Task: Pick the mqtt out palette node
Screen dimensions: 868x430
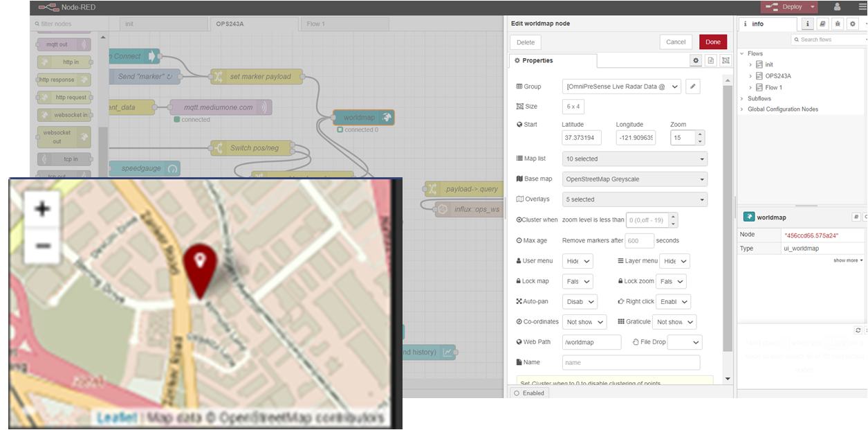Action: click(64, 44)
